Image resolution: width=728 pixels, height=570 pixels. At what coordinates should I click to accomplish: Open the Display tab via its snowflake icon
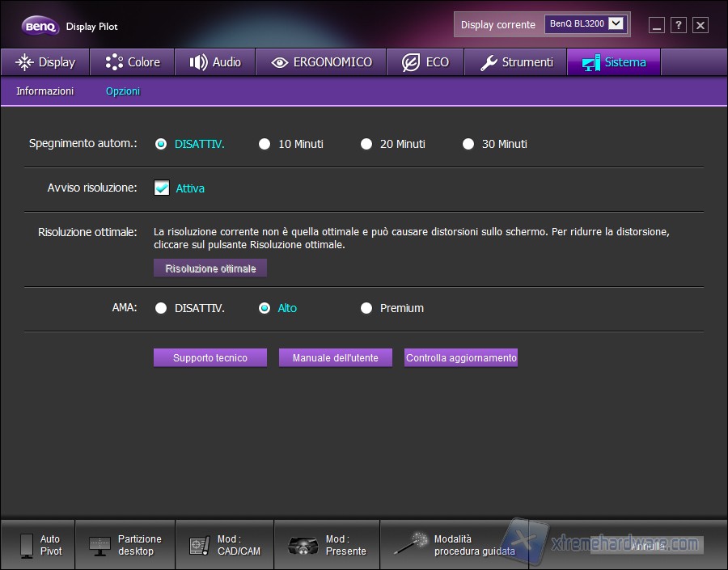26,61
